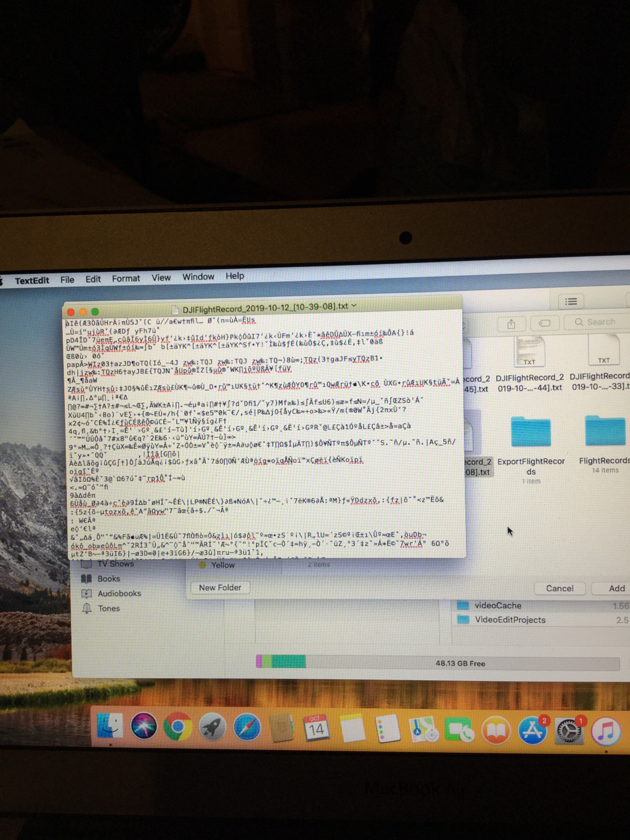Expand the document title dropdown arrow

pyautogui.click(x=354, y=306)
